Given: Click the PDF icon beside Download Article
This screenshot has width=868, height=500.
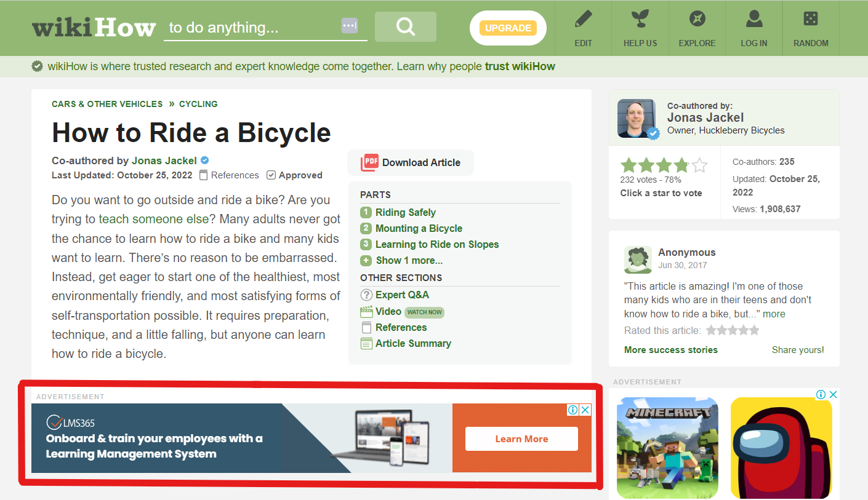Looking at the screenshot, I should pos(370,162).
